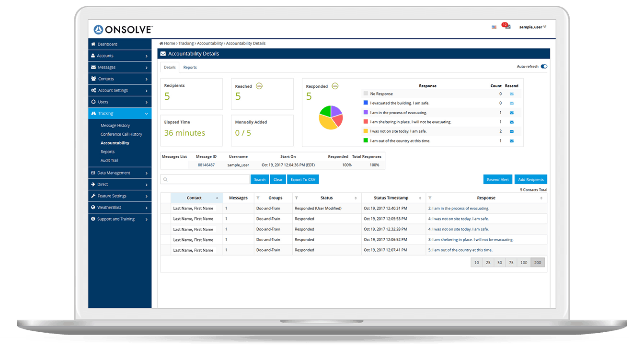Open the 'sheltering in place' response link
The width and height of the screenshot is (644, 350).
pos(471,240)
